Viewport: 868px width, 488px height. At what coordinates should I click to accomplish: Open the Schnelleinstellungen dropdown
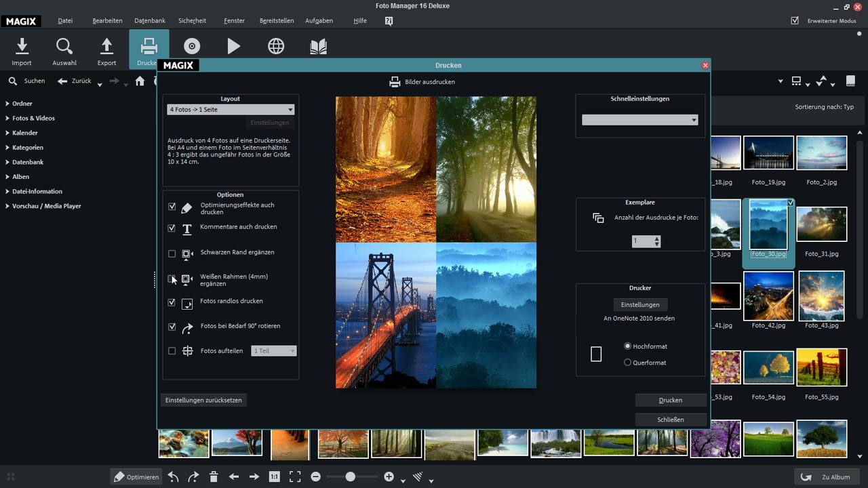pyautogui.click(x=639, y=119)
